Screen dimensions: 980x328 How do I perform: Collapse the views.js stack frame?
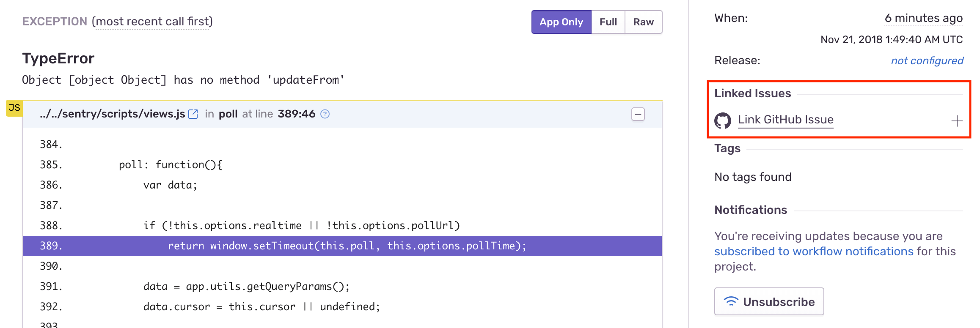tap(638, 114)
